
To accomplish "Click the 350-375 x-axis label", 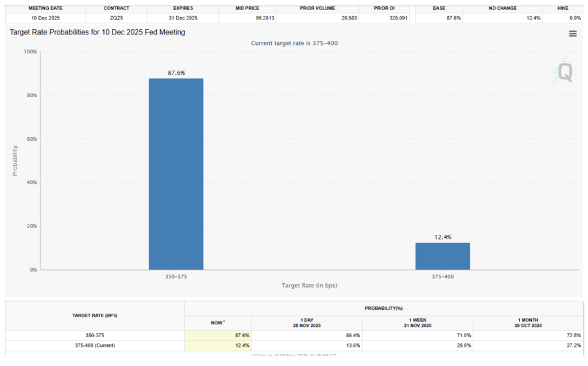I will coord(176,276).
